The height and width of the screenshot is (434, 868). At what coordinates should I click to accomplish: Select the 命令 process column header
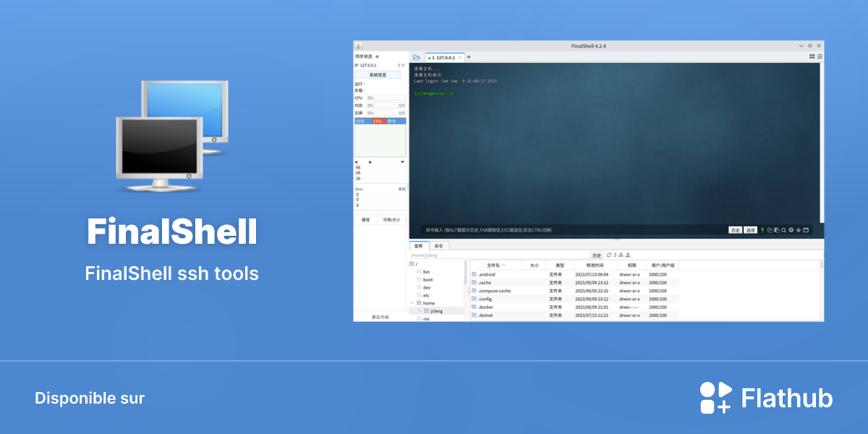pos(396,121)
